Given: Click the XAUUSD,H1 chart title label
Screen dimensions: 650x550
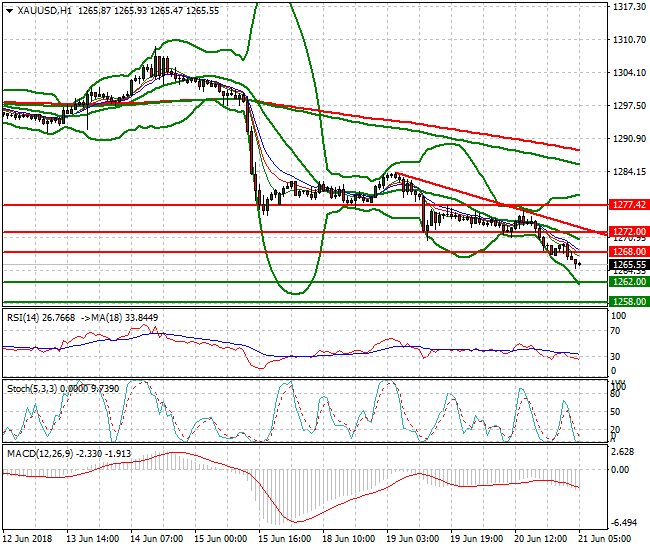Looking at the screenshot, I should (x=36, y=9).
